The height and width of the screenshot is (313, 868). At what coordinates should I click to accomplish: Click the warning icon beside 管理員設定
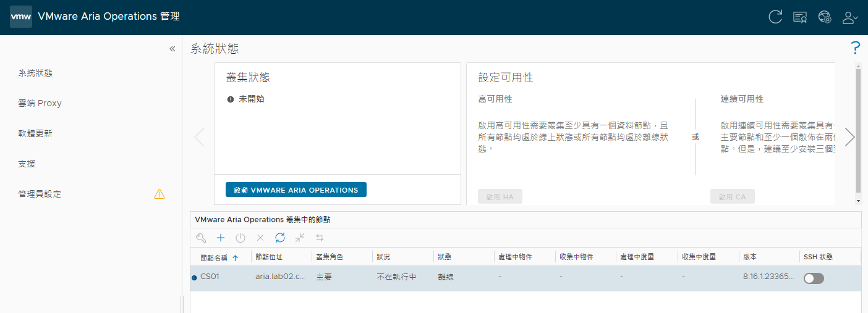pyautogui.click(x=160, y=194)
